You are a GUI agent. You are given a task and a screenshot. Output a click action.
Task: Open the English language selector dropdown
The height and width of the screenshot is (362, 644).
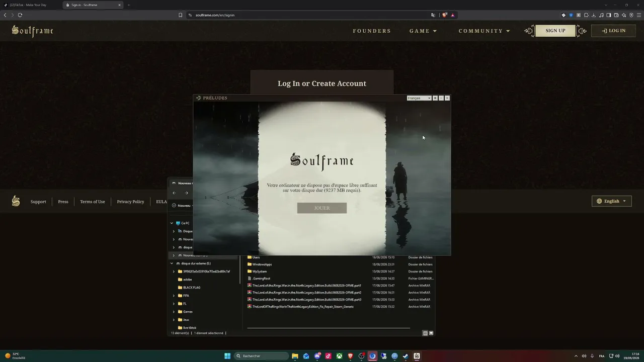point(612,201)
